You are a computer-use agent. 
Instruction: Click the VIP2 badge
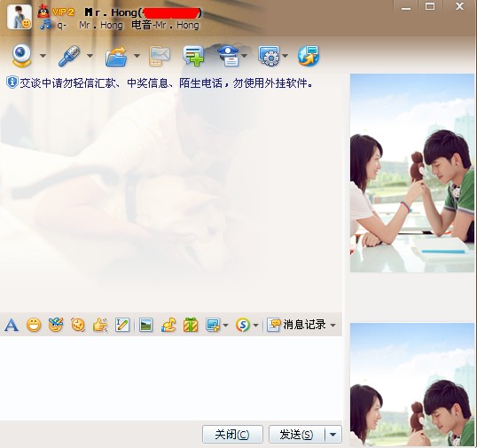(x=63, y=12)
